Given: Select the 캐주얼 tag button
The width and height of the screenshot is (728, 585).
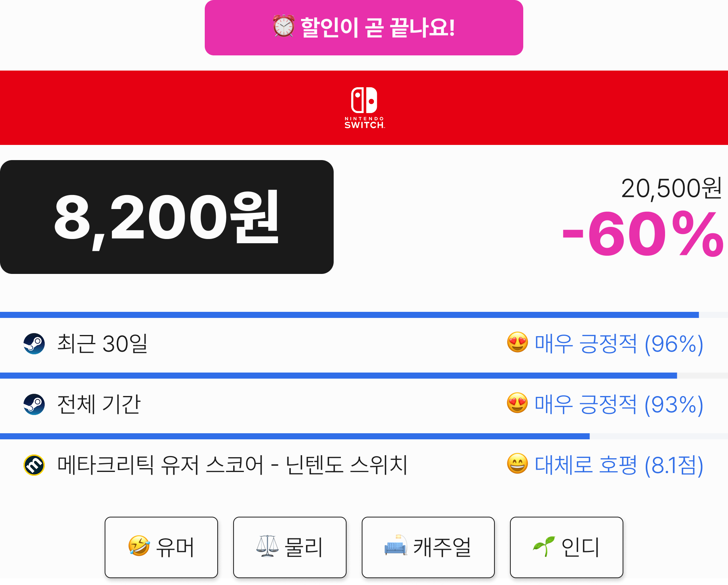Looking at the screenshot, I should pos(428,547).
